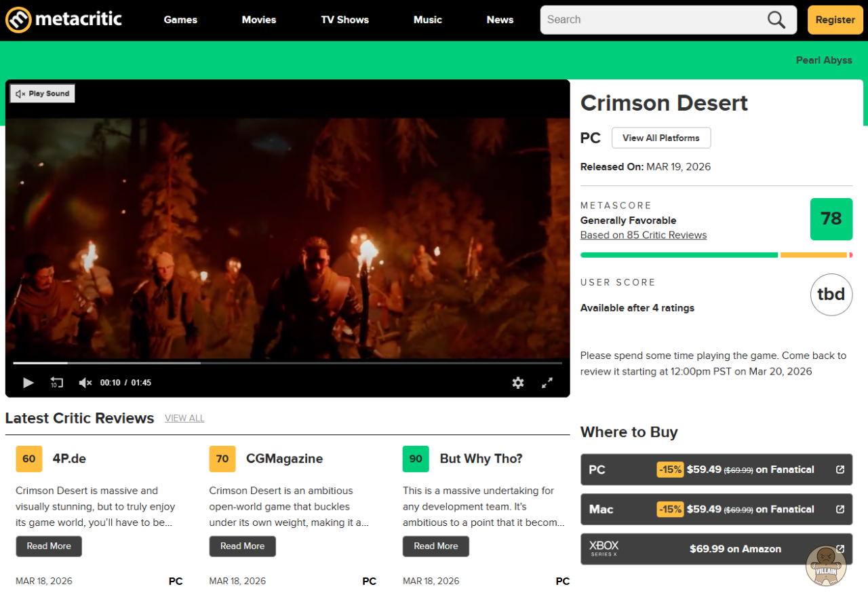Click the Metacritic logo icon

tap(18, 20)
